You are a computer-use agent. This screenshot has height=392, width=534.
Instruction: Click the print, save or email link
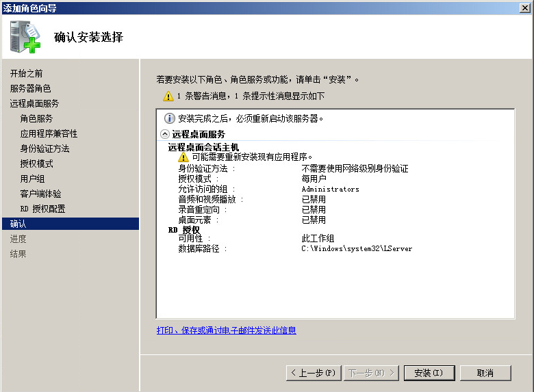[x=227, y=330]
